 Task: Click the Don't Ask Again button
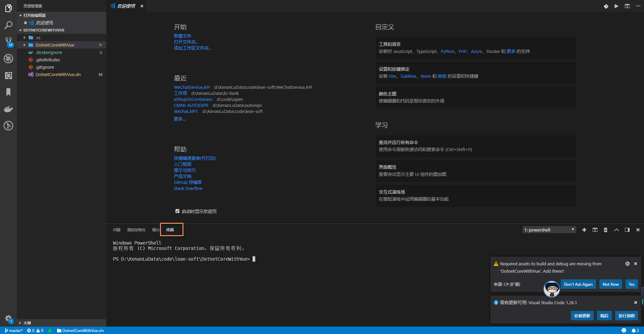pos(578,284)
